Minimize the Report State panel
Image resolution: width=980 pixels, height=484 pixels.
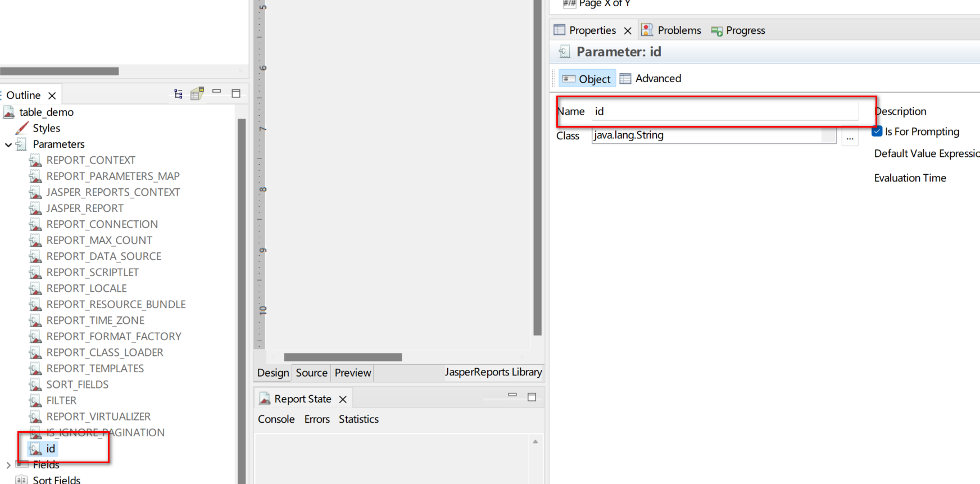click(x=512, y=396)
